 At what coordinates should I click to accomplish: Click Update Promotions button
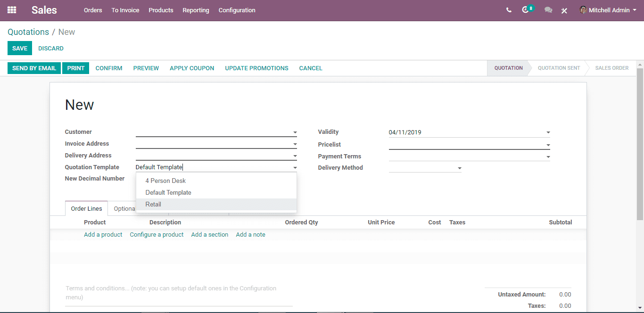pos(257,68)
